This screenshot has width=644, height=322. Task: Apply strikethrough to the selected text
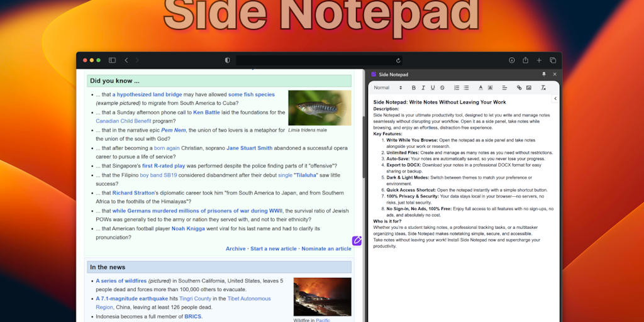pos(442,87)
